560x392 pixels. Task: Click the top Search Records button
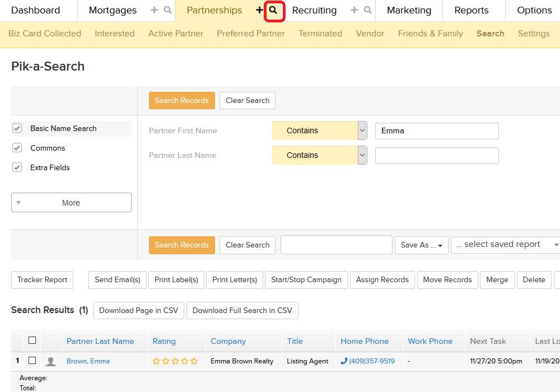tap(182, 100)
